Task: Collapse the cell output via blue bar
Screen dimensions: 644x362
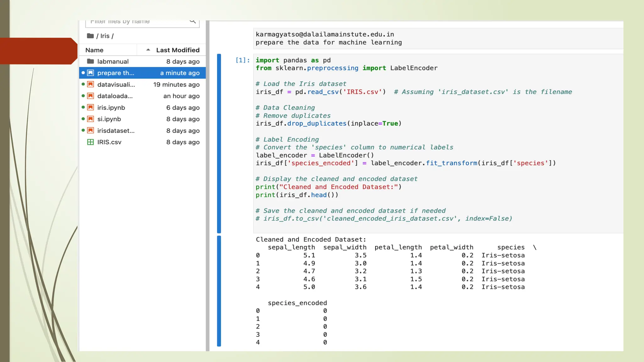Action: pyautogui.click(x=219, y=291)
